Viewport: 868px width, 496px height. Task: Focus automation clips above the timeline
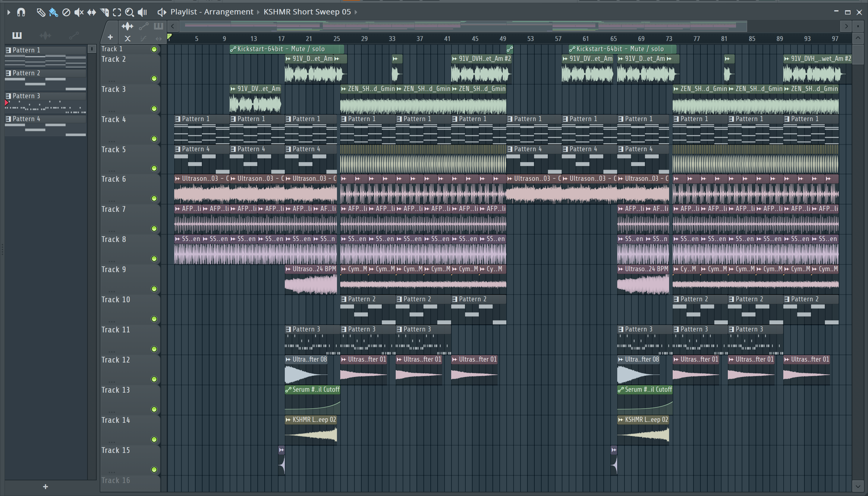point(144,26)
